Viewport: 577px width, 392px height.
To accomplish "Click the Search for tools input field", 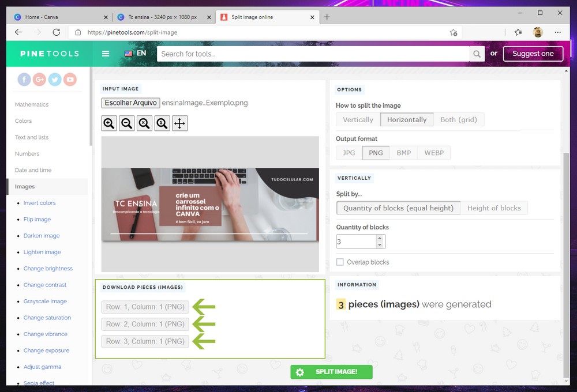I will pos(313,54).
